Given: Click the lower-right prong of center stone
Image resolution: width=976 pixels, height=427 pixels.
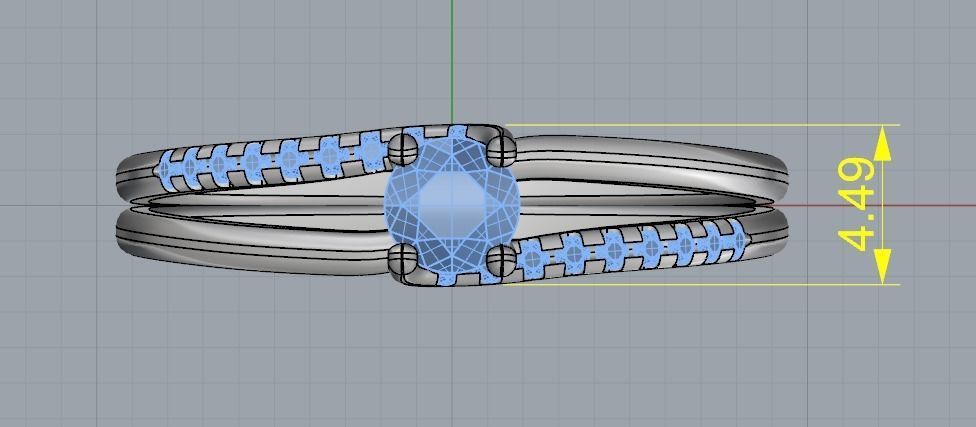Looking at the screenshot, I should (501, 260).
